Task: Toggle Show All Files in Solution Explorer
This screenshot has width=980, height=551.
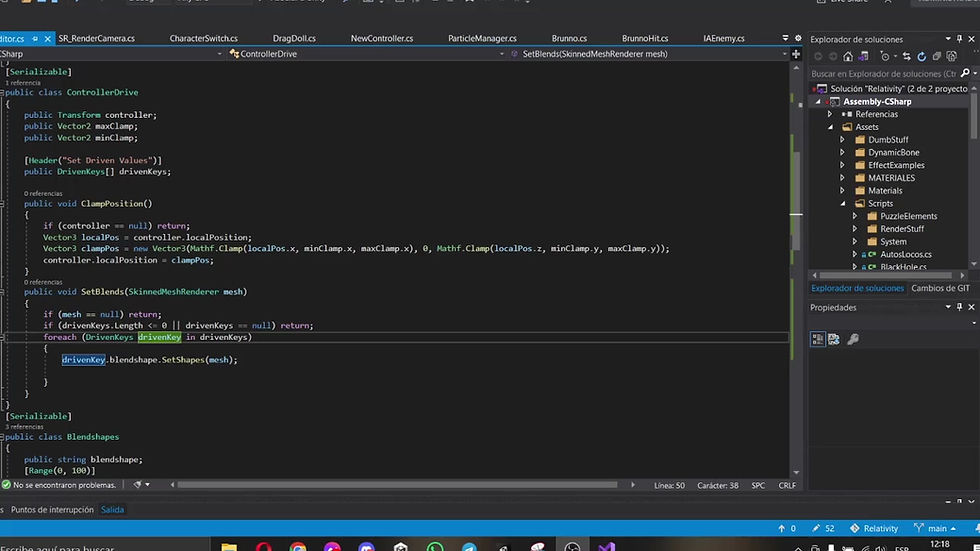Action: [x=952, y=56]
